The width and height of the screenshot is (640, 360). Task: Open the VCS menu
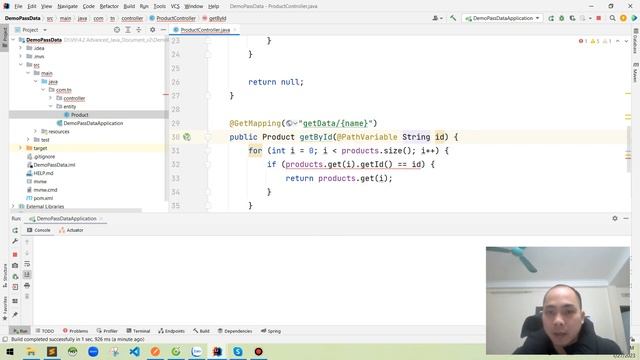click(x=175, y=6)
